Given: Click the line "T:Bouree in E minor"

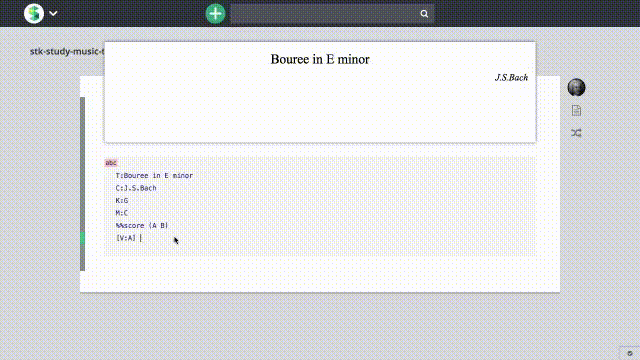Looking at the screenshot, I should pyautogui.click(x=154, y=176).
